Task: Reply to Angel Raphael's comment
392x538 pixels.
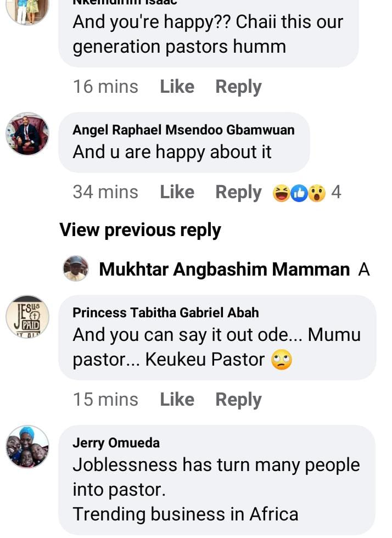Action: pyautogui.click(x=238, y=192)
